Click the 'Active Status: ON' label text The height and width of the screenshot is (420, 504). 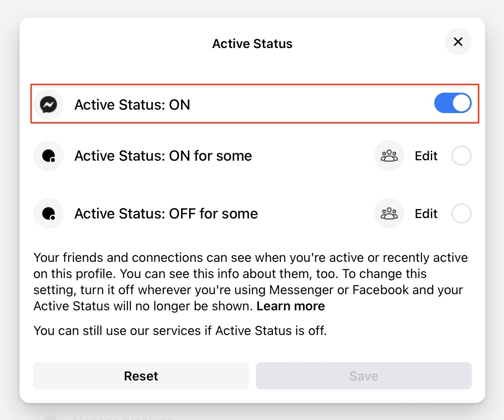click(132, 105)
